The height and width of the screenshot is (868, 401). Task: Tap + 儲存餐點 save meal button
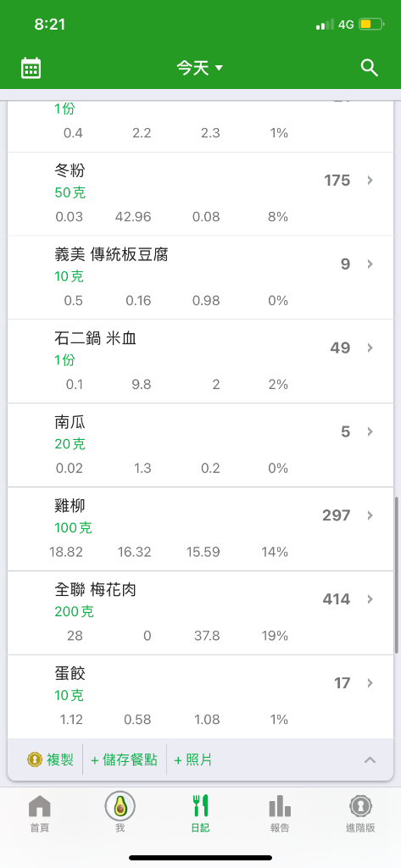124,760
